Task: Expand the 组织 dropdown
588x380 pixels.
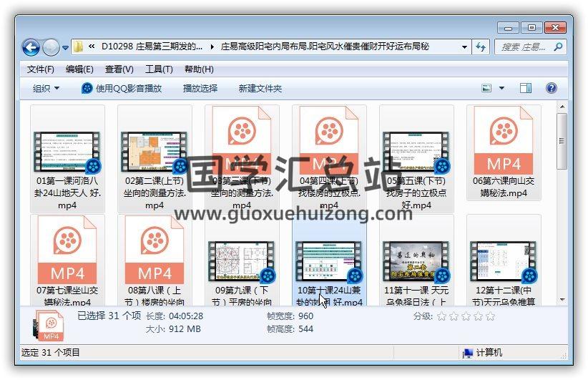Action: pyautogui.click(x=46, y=89)
